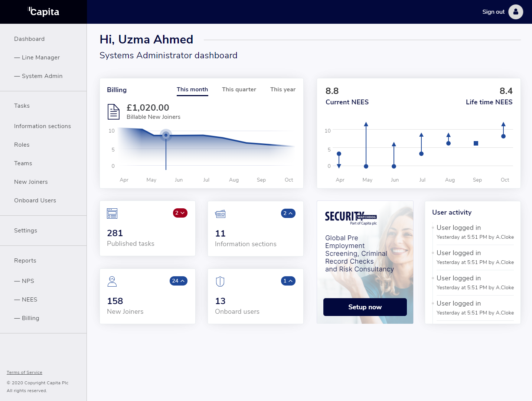This screenshot has height=401, width=532.
Task: Click the New Joiners person icon
Action: pos(112,281)
